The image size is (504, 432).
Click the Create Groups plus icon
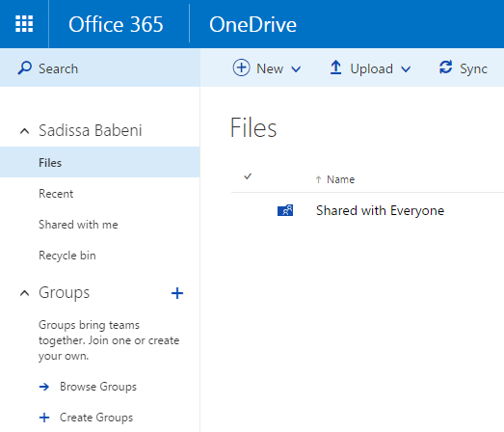44,418
